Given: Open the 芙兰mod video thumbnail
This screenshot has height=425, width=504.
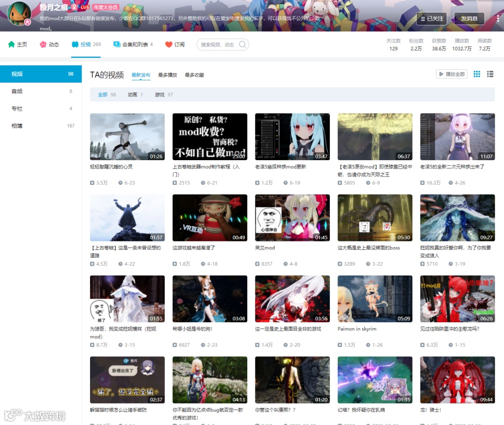Looking at the screenshot, I should tap(293, 218).
